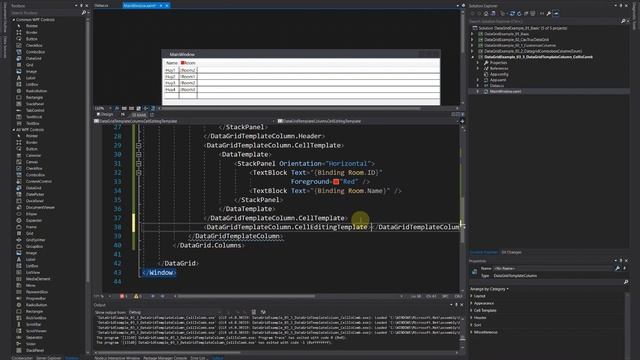The image size is (640, 360).
Task: Select RichTextBox control in Toolbox
Action: [36, 318]
